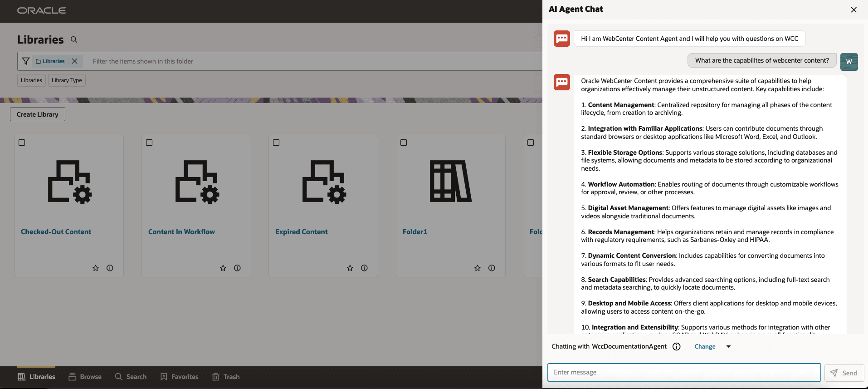Click the user W avatar
This screenshot has height=389, width=868.
pyautogui.click(x=849, y=62)
